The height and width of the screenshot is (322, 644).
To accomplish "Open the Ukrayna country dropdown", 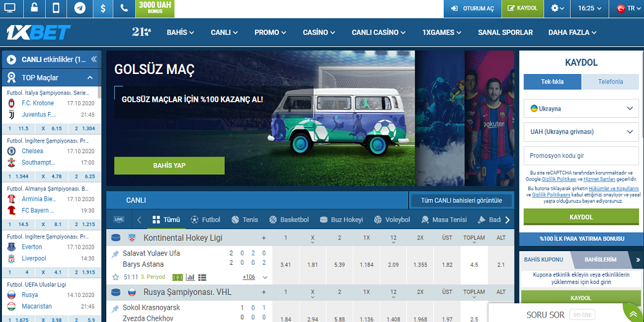I will click(x=581, y=109).
